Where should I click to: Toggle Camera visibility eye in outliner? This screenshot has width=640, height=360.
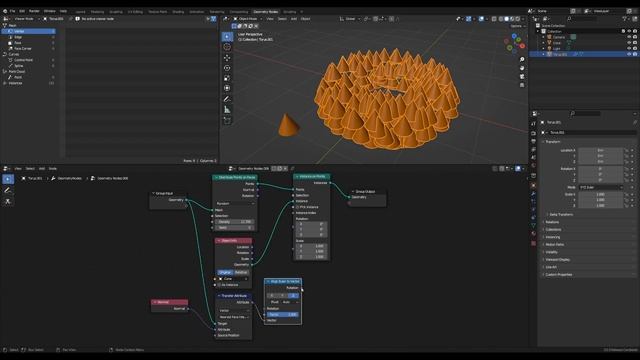629,37
